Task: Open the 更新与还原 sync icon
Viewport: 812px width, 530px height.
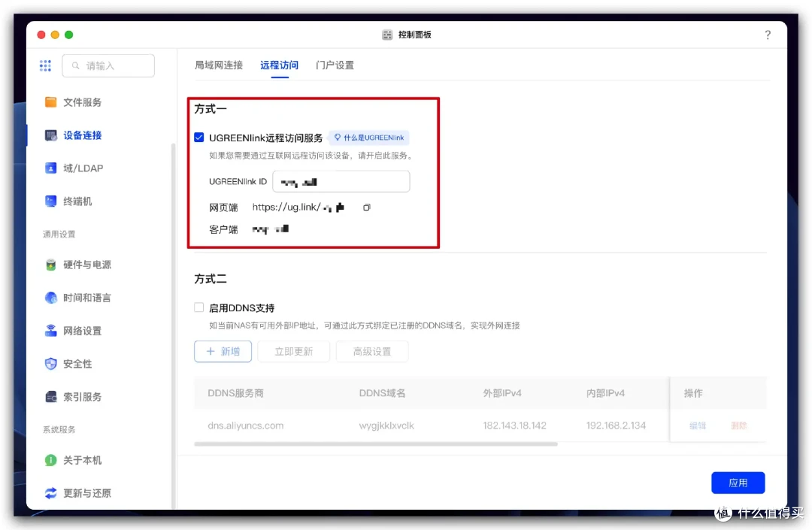Action: point(51,493)
